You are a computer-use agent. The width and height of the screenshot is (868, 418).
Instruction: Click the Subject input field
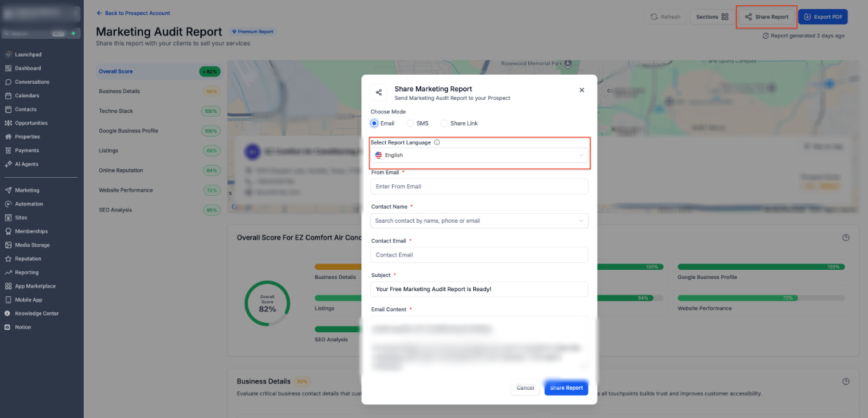(479, 289)
